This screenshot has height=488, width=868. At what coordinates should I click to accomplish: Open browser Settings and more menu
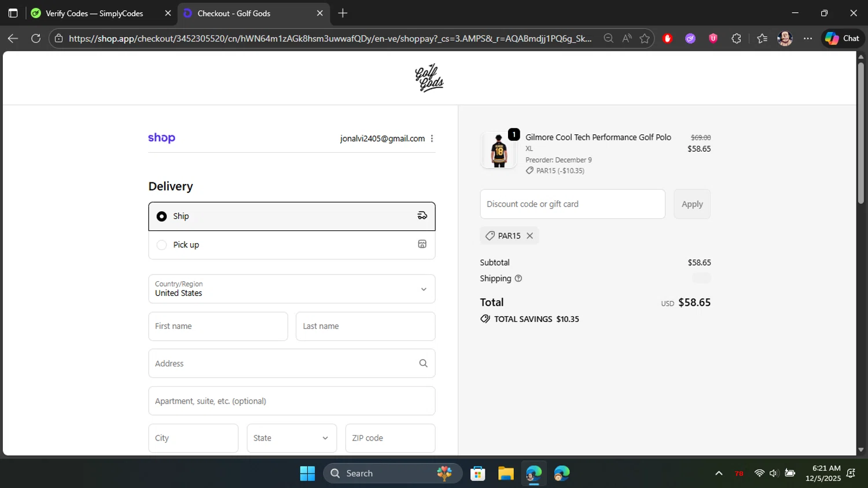click(808, 38)
